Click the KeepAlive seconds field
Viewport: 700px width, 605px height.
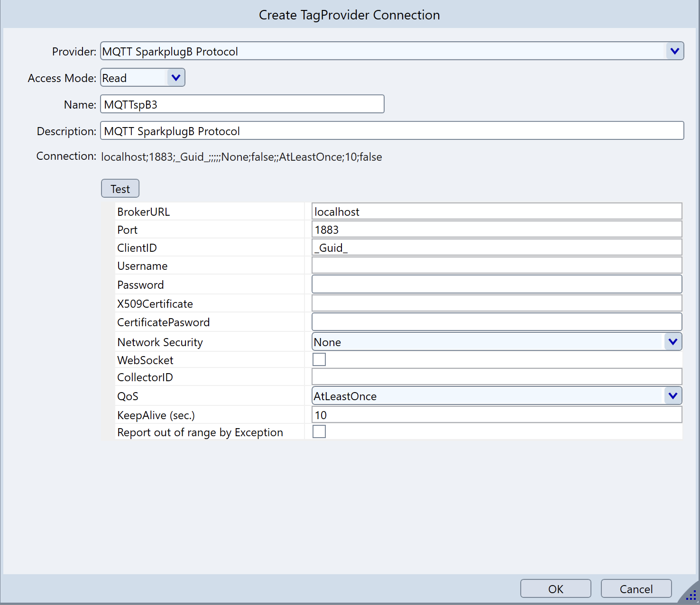[x=497, y=415]
